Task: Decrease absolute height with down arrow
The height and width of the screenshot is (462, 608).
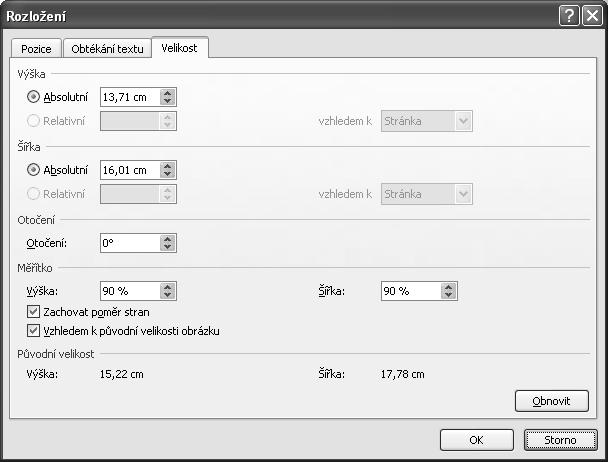Action: (x=168, y=101)
